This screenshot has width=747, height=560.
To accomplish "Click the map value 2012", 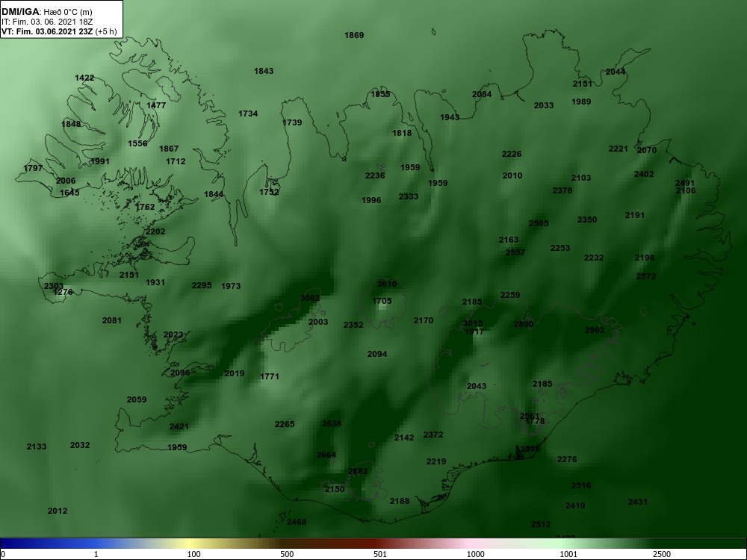I will (x=58, y=511).
